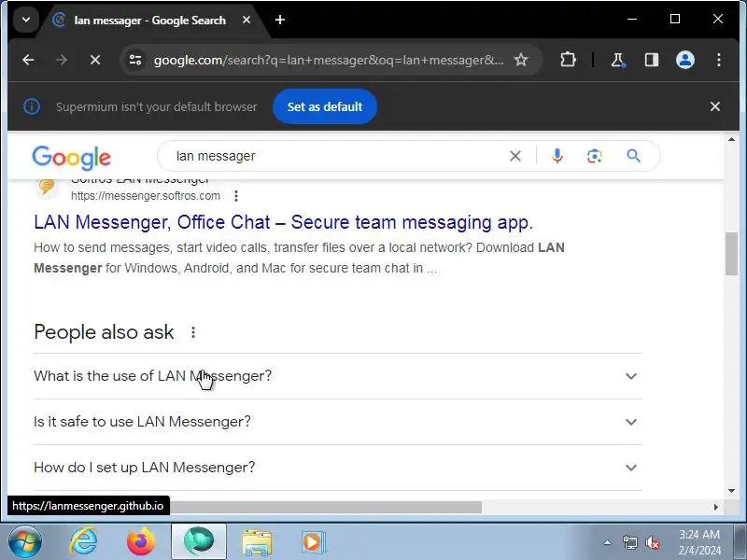Image resolution: width=747 pixels, height=560 pixels.
Task: Select the 'lan messager - Google Search' tab
Action: click(149, 21)
